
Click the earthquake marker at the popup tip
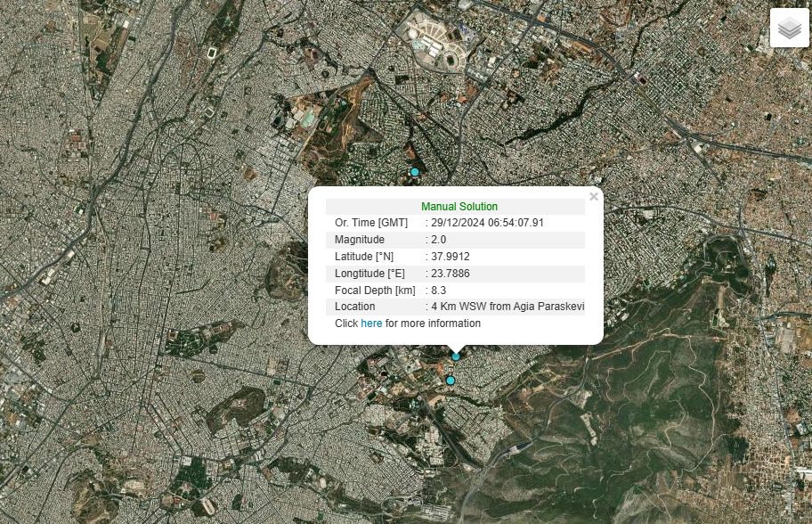tap(456, 356)
